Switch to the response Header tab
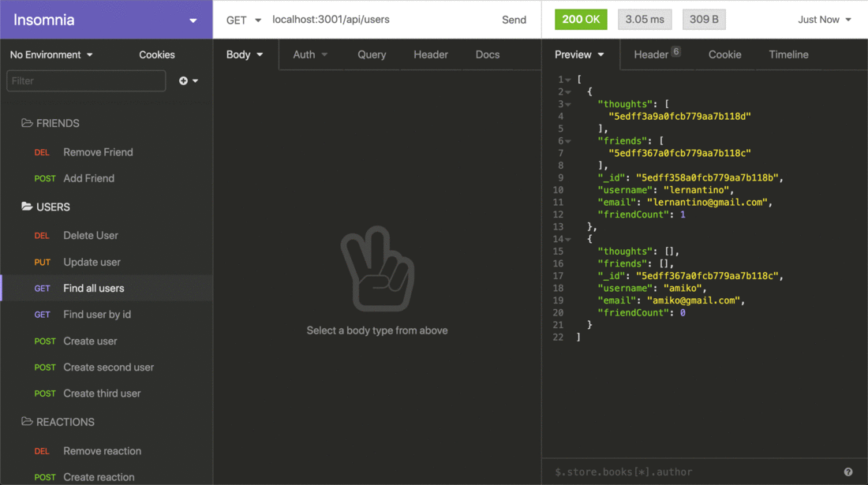 [657, 54]
